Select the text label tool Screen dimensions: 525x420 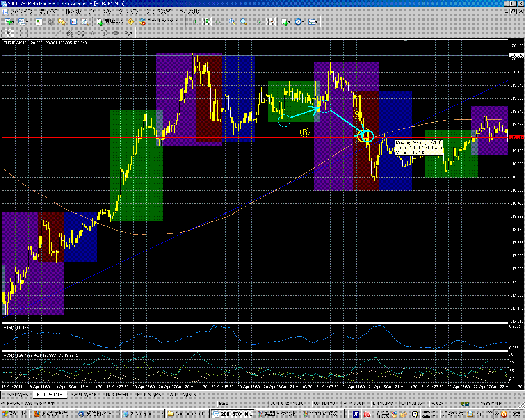tap(92, 33)
